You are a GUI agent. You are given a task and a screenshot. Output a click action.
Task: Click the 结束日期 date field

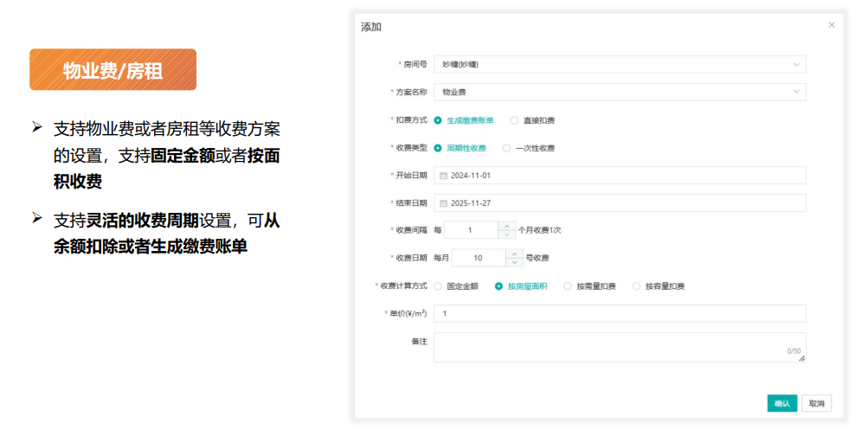pyautogui.click(x=620, y=203)
